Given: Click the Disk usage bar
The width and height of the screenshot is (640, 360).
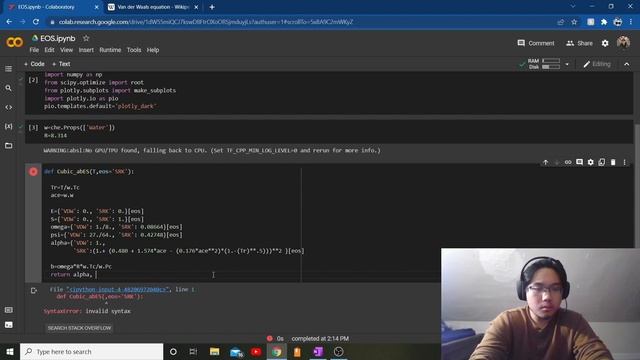Looking at the screenshot, I should pos(551,67).
